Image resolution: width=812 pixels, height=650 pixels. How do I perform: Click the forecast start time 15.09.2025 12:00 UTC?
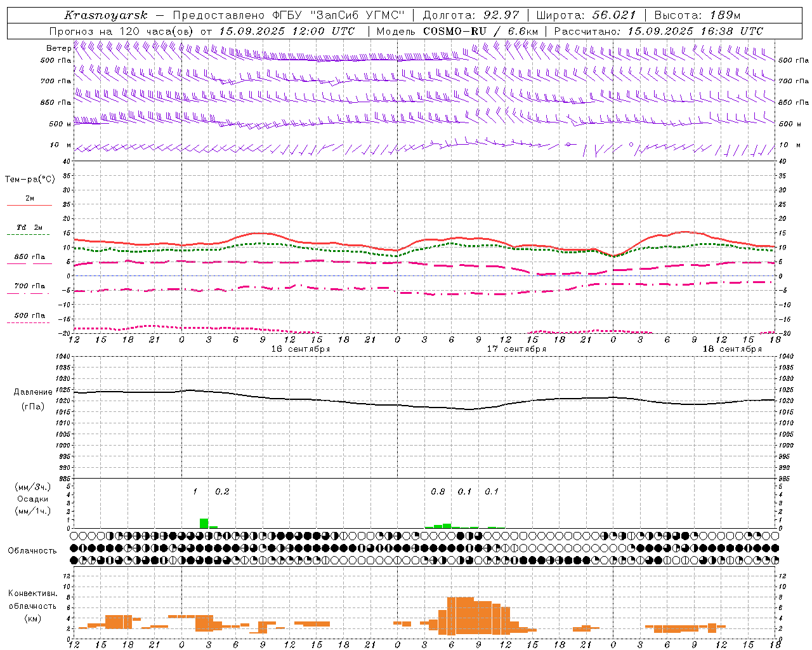(x=287, y=31)
